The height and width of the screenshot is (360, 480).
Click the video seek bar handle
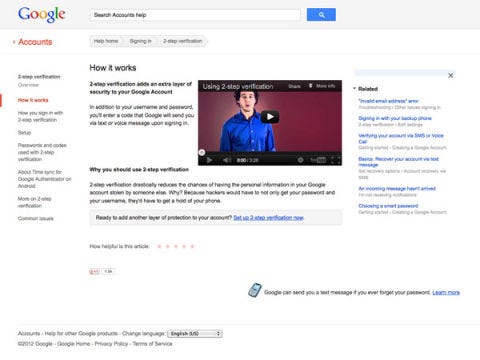click(x=202, y=153)
